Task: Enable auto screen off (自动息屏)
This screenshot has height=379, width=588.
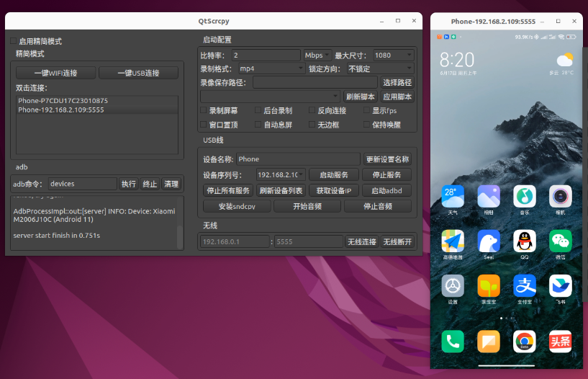Action: [258, 124]
